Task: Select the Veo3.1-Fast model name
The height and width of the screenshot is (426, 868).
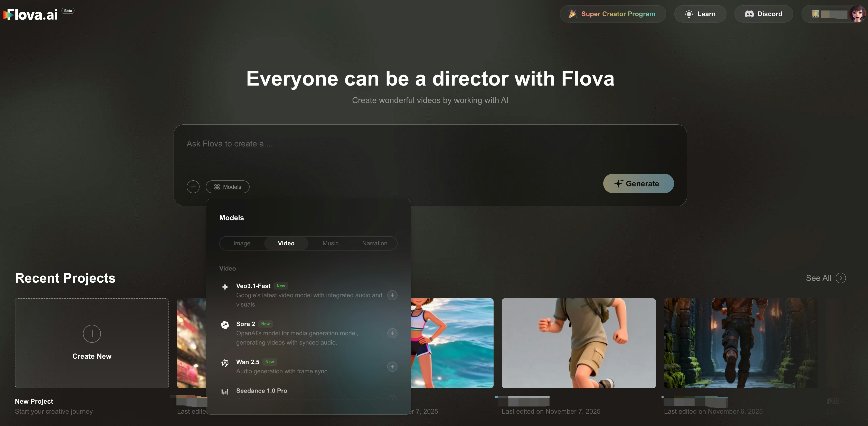Action: (253, 286)
